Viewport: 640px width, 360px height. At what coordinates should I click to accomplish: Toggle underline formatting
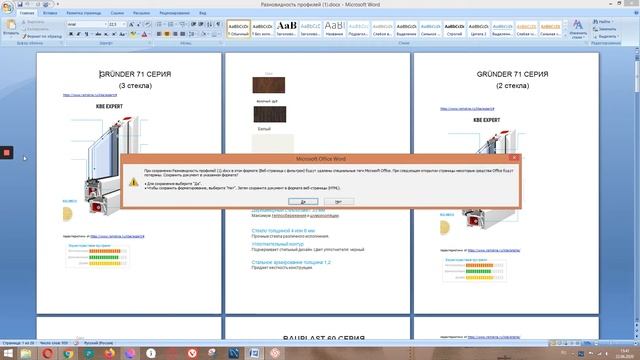(x=87, y=34)
